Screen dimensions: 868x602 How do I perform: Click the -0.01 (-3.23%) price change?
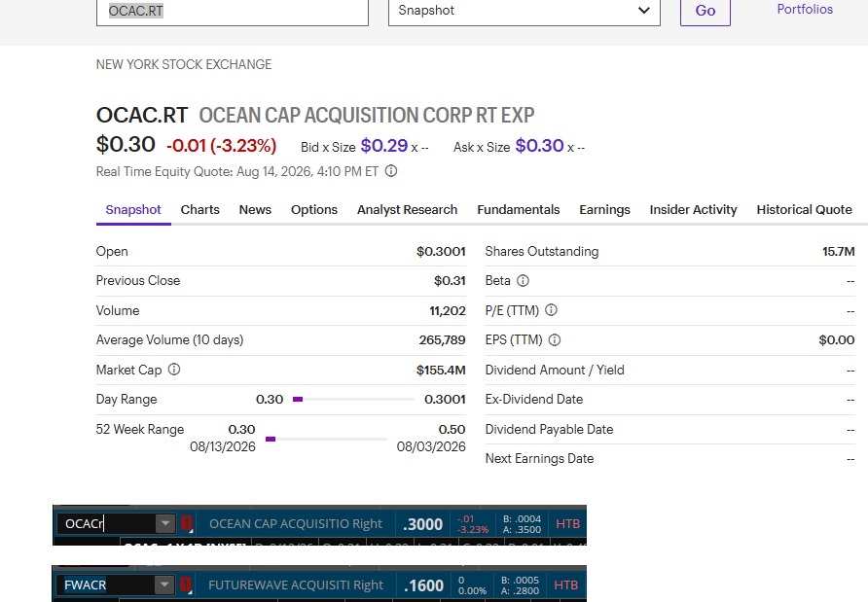[222, 146]
